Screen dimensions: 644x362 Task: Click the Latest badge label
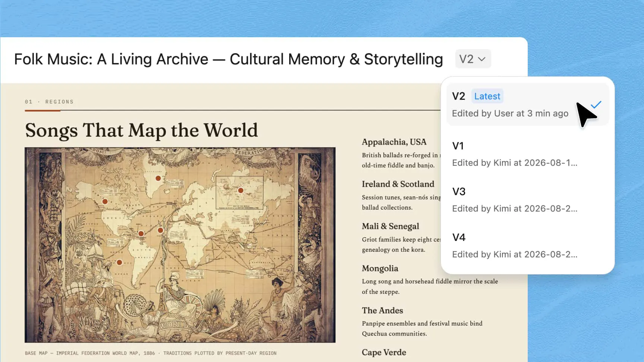coord(487,96)
